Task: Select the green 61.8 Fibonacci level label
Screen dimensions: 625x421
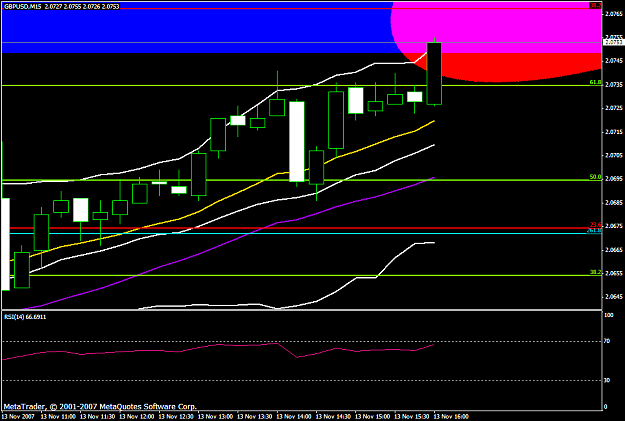Action: [x=596, y=82]
